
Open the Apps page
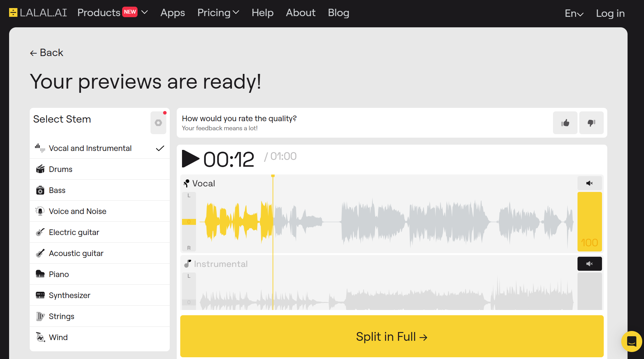click(173, 13)
